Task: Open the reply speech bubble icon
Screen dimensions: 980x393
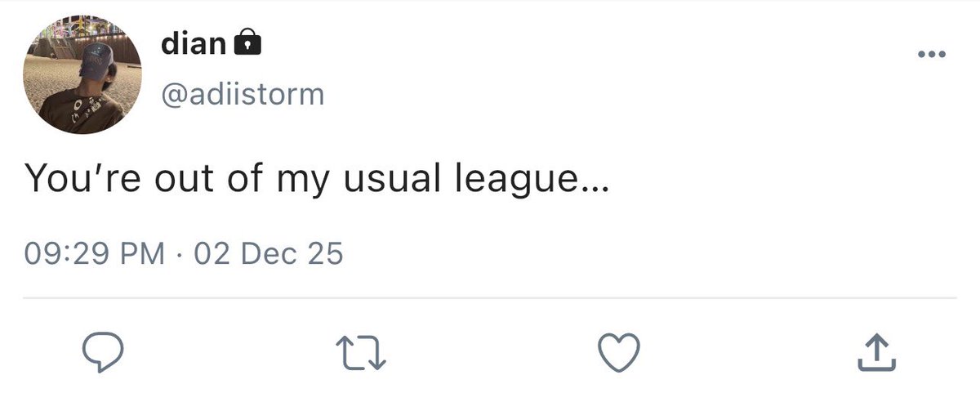Action: pyautogui.click(x=104, y=352)
